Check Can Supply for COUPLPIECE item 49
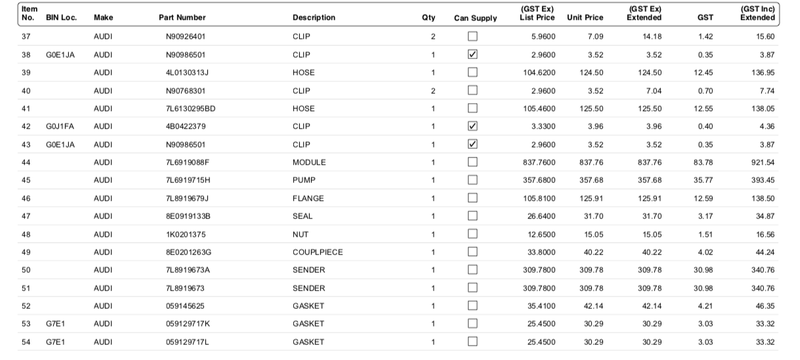 (x=473, y=251)
